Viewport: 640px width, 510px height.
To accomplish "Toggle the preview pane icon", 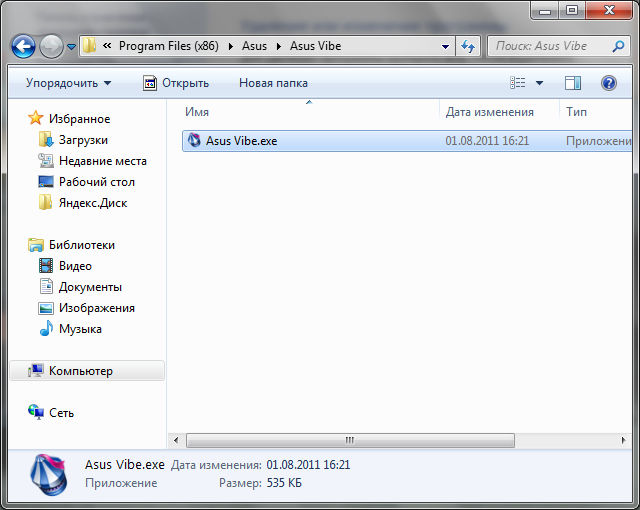I will (573, 83).
